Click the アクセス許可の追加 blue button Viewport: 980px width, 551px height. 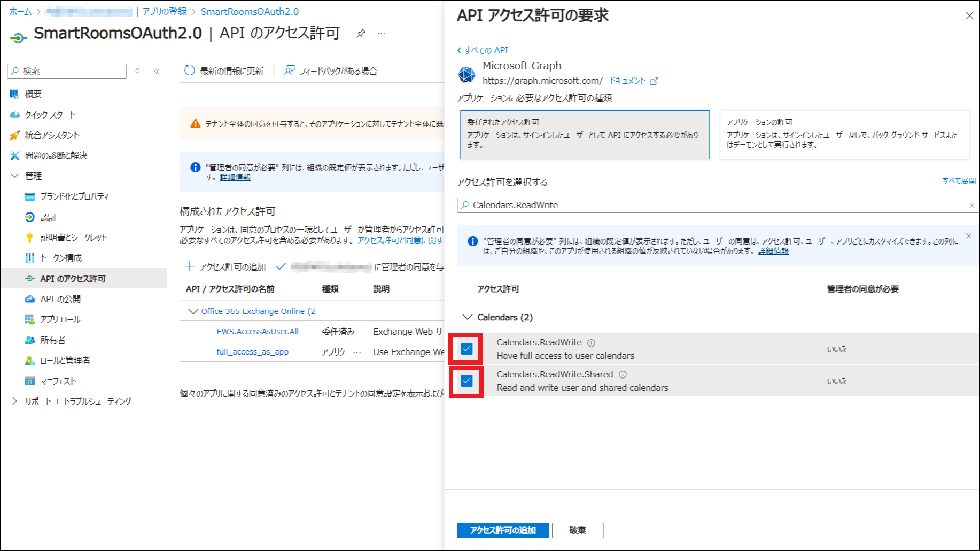(x=502, y=530)
